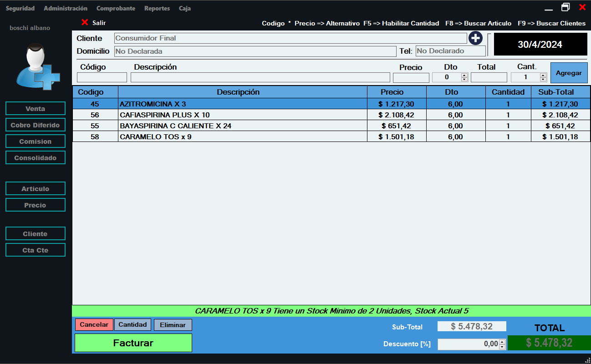Click the Código input field
Viewport: 591px width, 364px height.
click(102, 77)
